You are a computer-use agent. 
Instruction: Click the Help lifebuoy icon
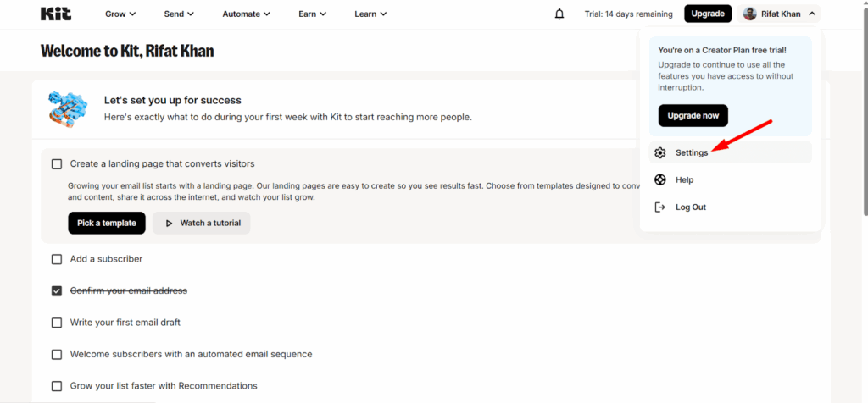pos(659,179)
